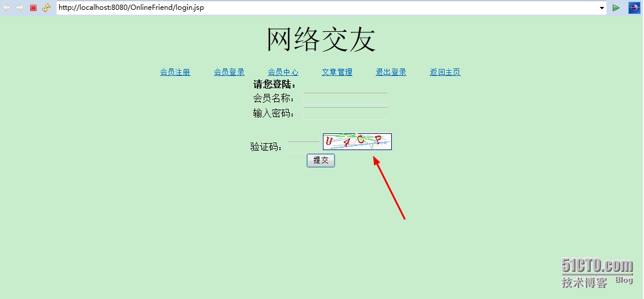The height and width of the screenshot is (299, 644).
Task: Refresh the page with the yellow refresh icon
Action: (x=46, y=8)
